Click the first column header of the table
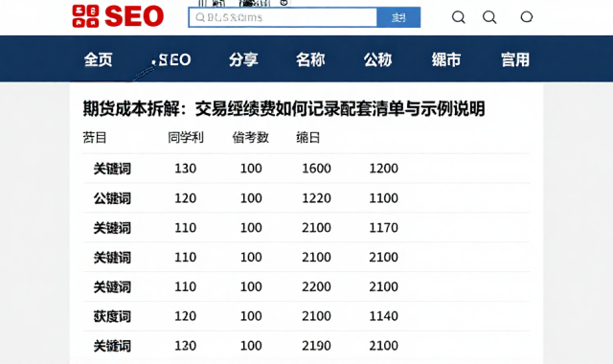 pos(95,138)
